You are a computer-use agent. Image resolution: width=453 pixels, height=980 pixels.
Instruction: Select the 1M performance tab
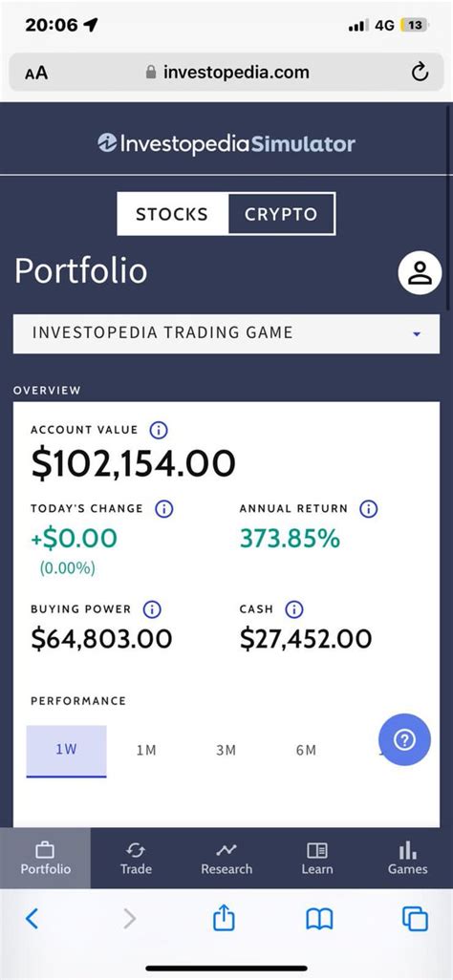146,750
